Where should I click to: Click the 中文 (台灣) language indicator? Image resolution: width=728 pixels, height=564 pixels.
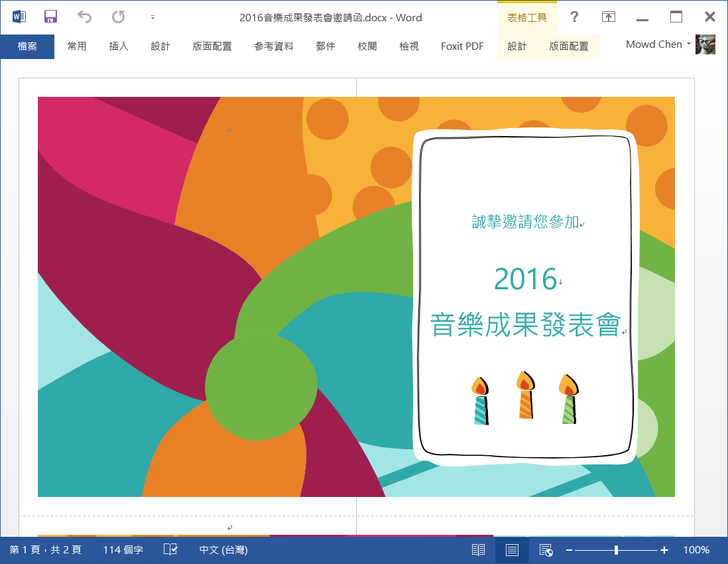tap(223, 550)
